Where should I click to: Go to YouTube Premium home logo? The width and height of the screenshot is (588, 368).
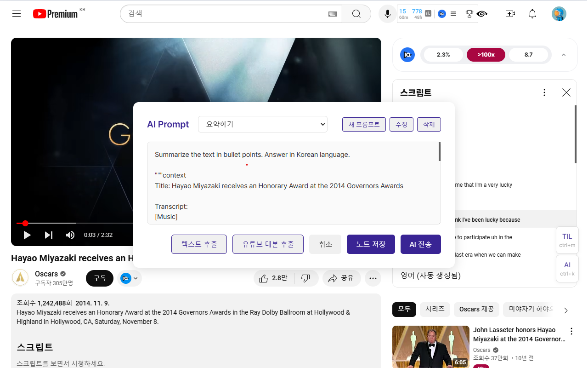(55, 14)
